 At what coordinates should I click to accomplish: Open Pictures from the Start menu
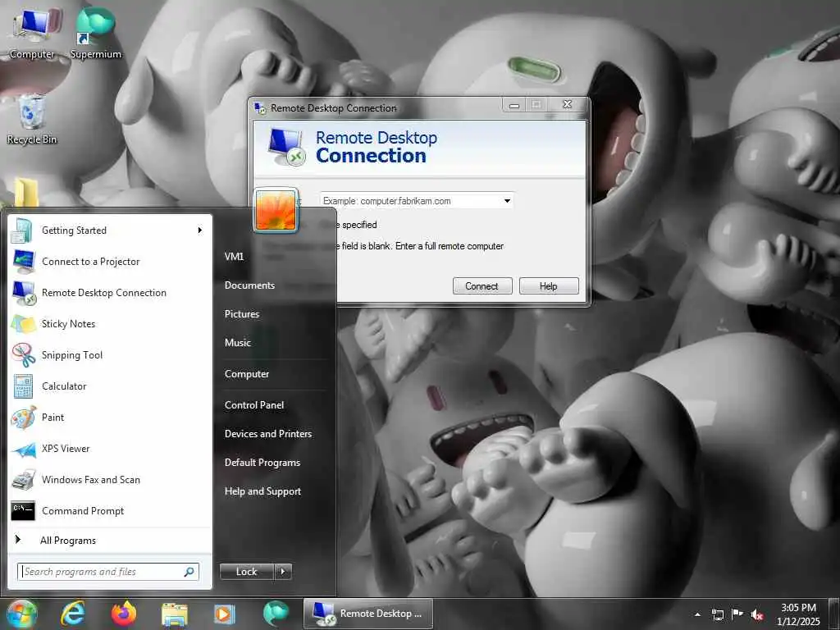(x=242, y=314)
